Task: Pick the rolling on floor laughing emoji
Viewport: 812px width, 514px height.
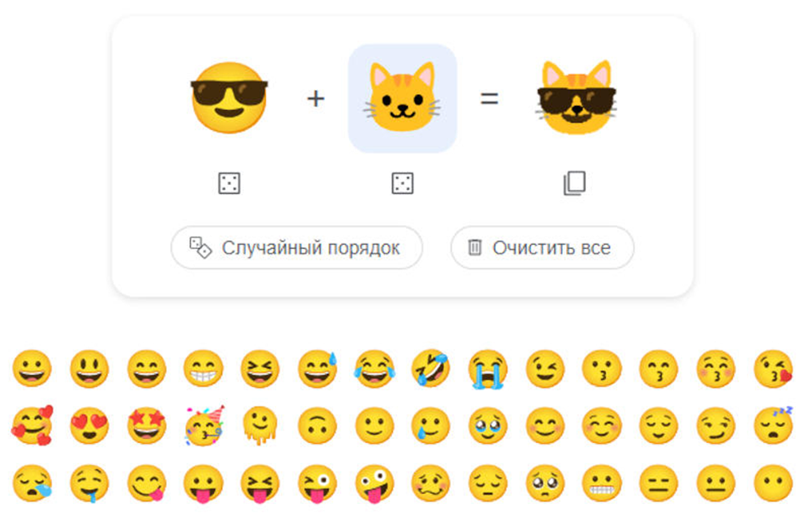Action: pos(431,369)
